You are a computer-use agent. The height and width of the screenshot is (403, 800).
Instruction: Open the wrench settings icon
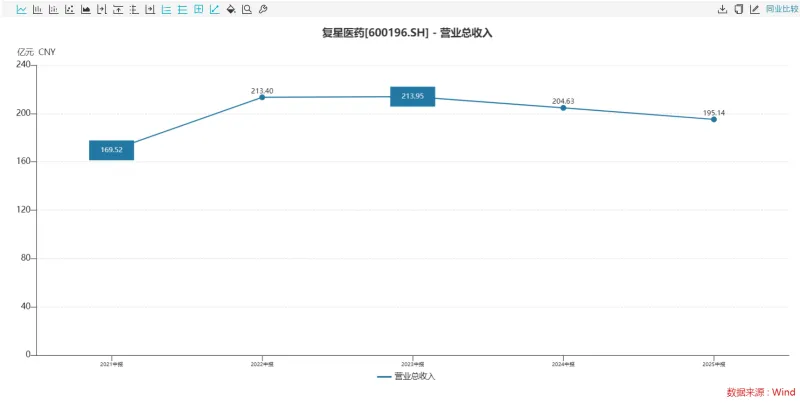[x=262, y=9]
